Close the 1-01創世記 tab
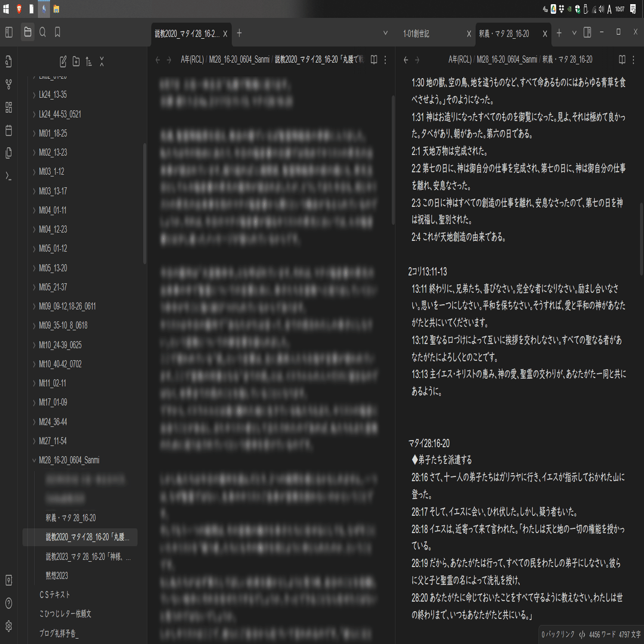The image size is (644, 644). 469,34
